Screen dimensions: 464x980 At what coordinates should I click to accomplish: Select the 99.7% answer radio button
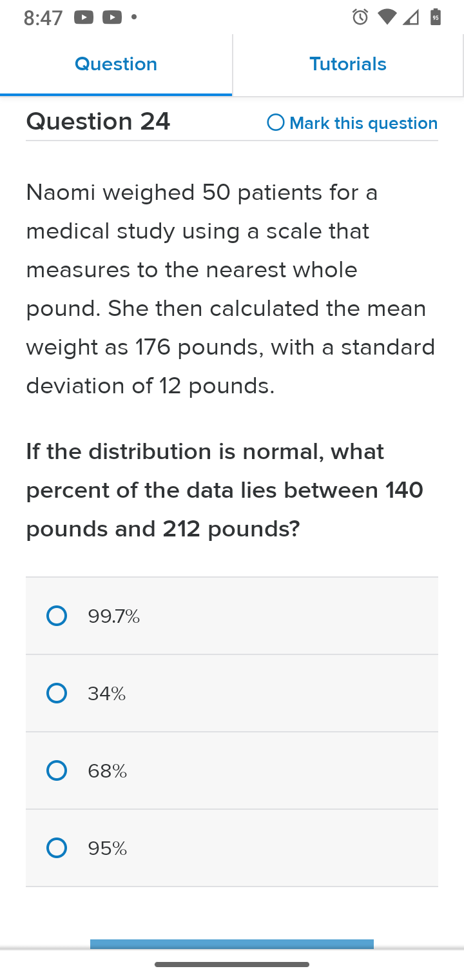[57, 616]
